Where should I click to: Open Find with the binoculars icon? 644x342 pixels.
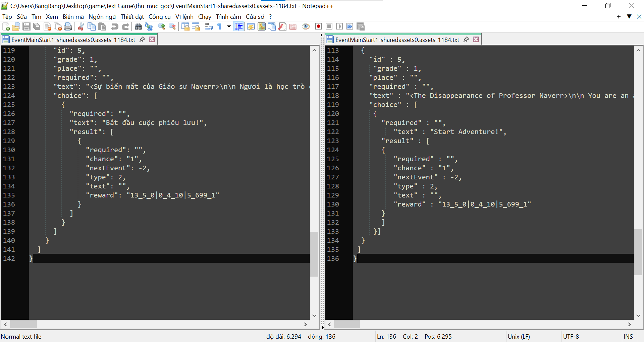tap(138, 26)
